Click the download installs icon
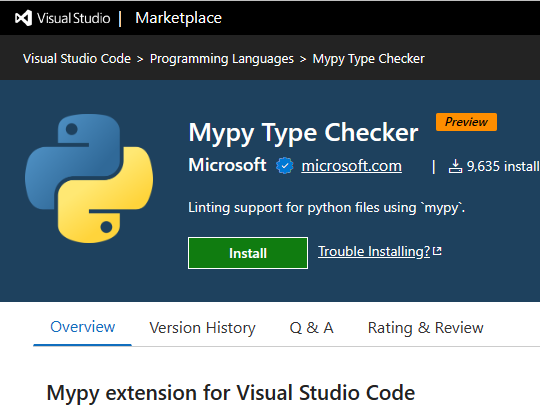Screen dimensions: 540x405 click(455, 166)
